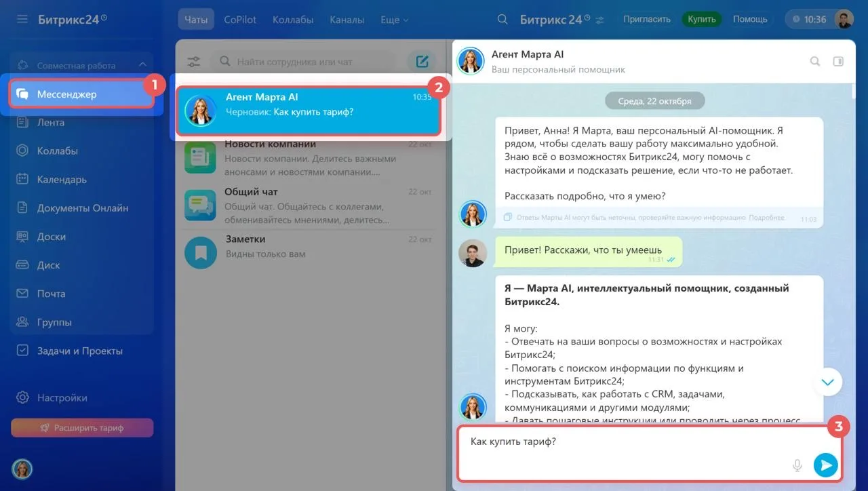Viewport: 868px width, 491px height.
Task: Open Календарь in the left sidebar
Action: coord(61,180)
